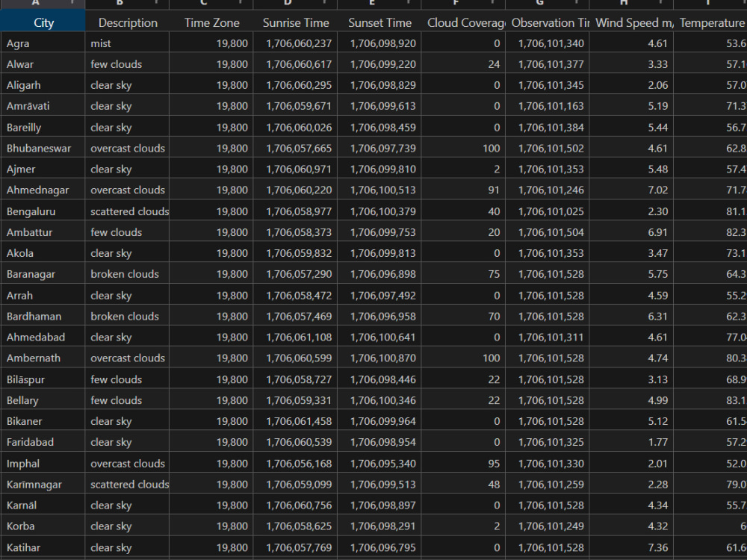This screenshot has height=560, width=747.
Task: Click sunrise value 1,706,057,665
Action: [x=295, y=148]
